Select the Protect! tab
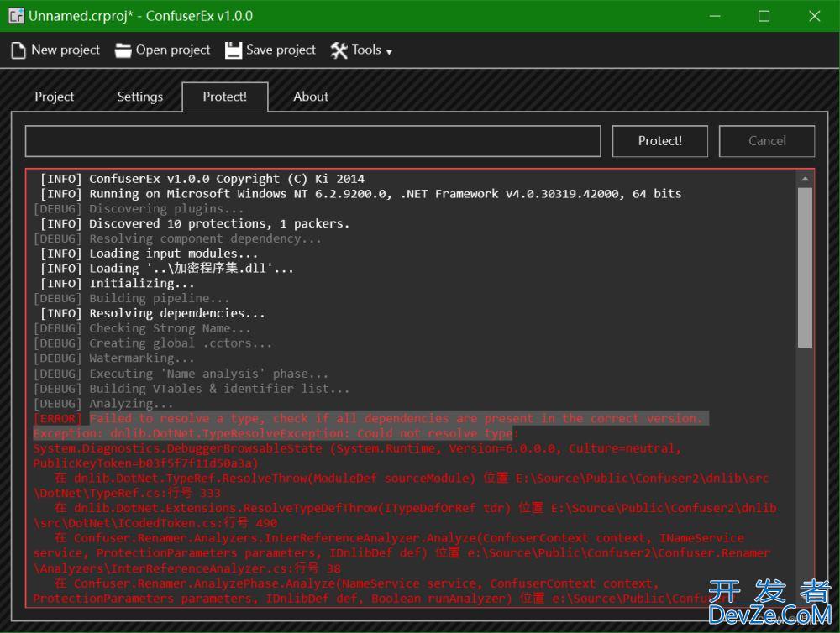The width and height of the screenshot is (840, 633). point(225,97)
